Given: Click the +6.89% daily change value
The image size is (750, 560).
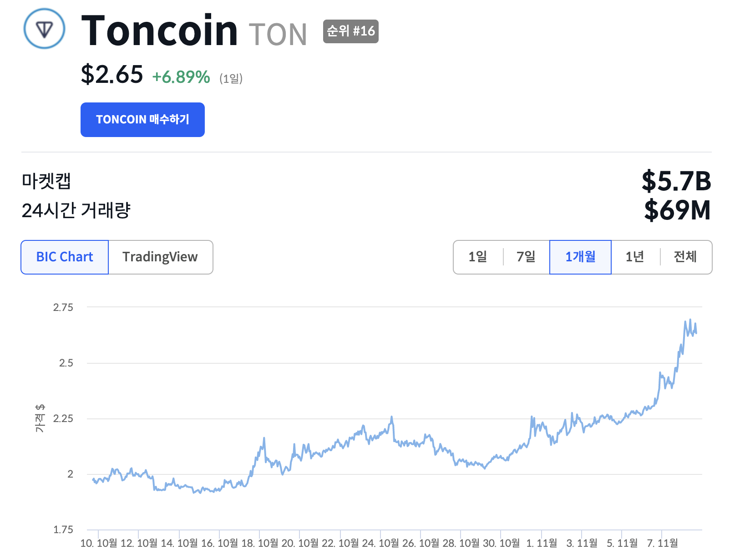Looking at the screenshot, I should tap(181, 77).
